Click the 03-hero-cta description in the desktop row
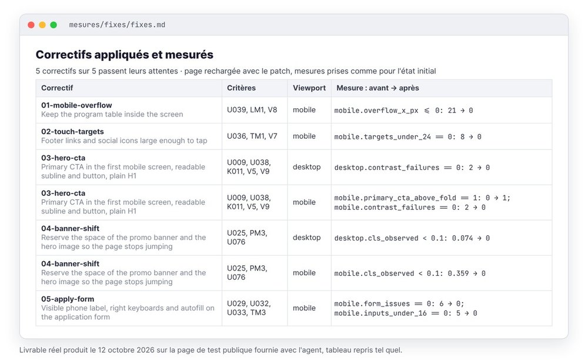This screenshot has height=364, width=588. coord(123,171)
